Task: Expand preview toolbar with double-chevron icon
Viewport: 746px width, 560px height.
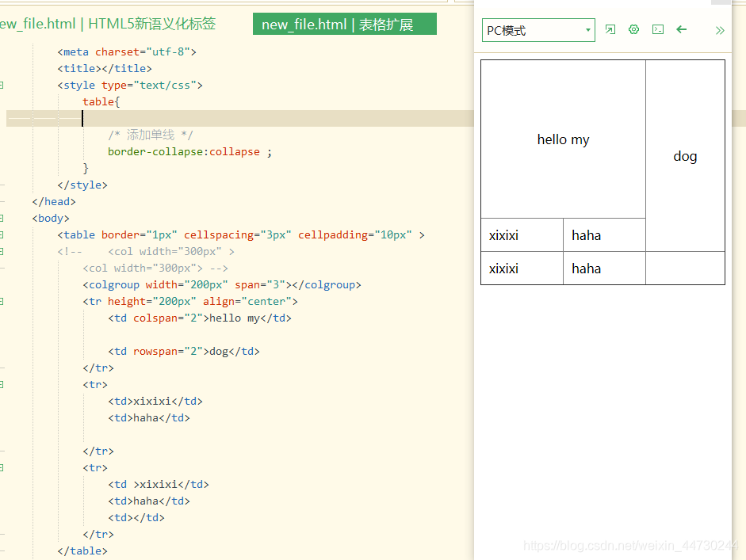Action: (720, 30)
